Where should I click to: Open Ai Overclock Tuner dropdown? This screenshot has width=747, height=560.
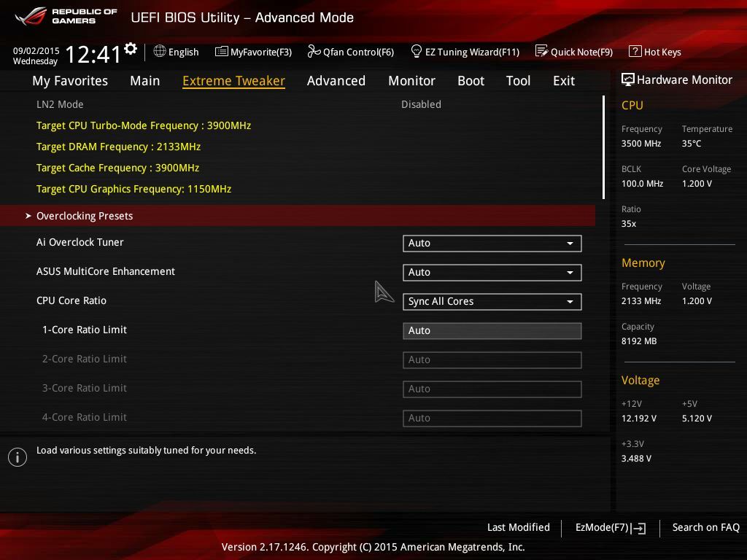pyautogui.click(x=492, y=244)
